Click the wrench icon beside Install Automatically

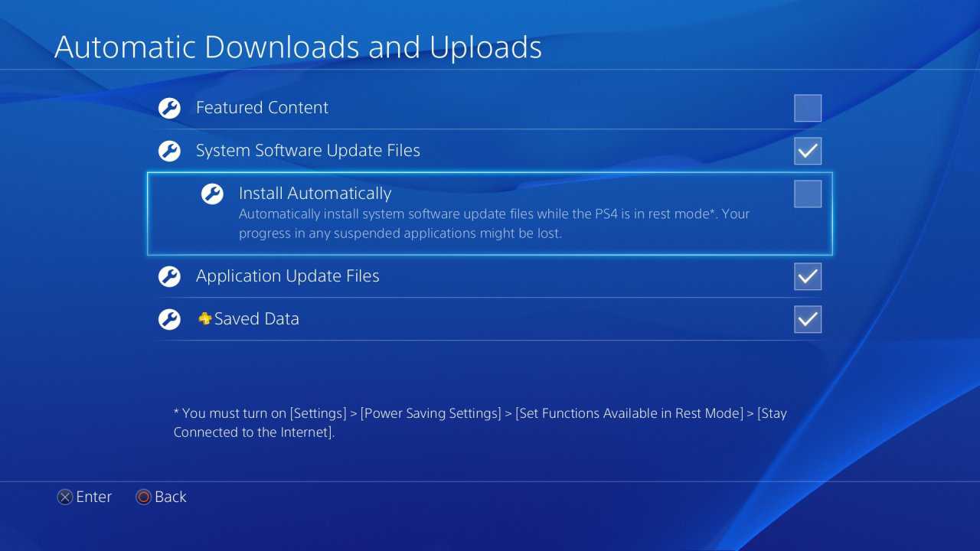[212, 194]
